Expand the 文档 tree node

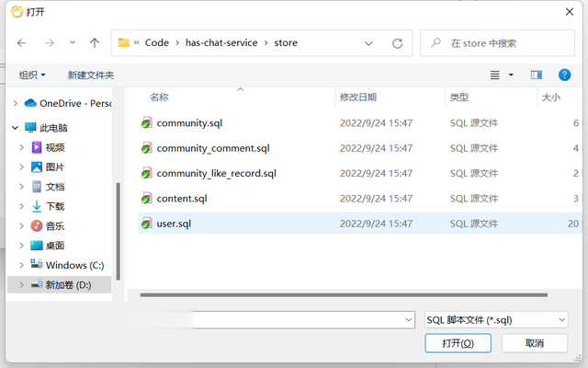click(x=21, y=187)
